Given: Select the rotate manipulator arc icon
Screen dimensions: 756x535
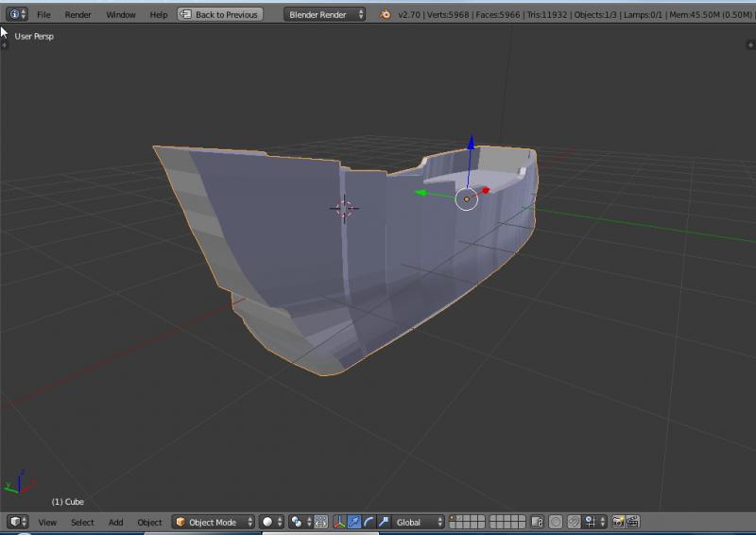Looking at the screenshot, I should [369, 522].
